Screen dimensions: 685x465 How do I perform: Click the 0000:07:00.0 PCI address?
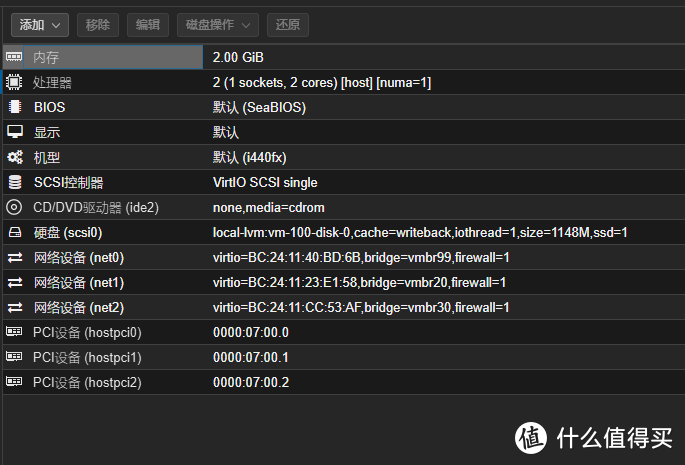pos(251,333)
